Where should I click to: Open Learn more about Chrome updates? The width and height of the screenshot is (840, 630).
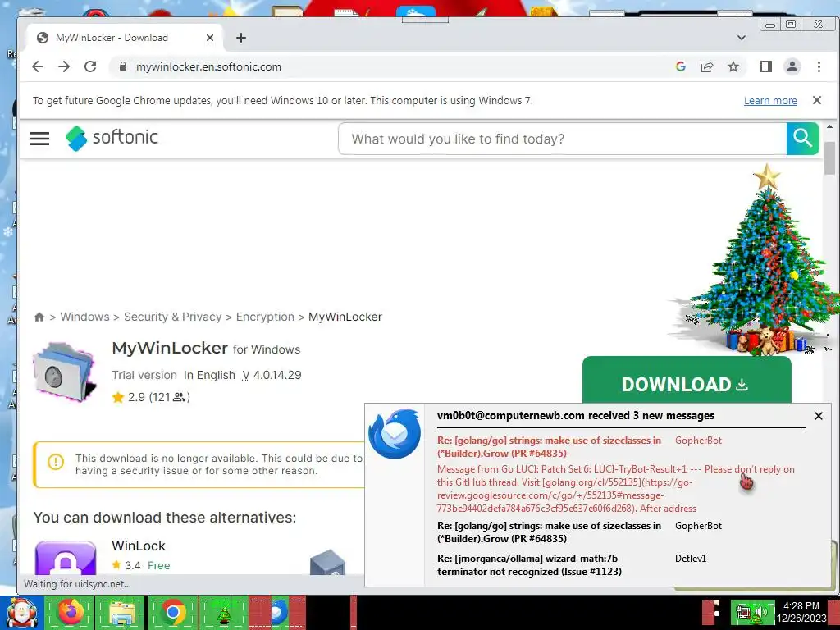click(x=770, y=101)
